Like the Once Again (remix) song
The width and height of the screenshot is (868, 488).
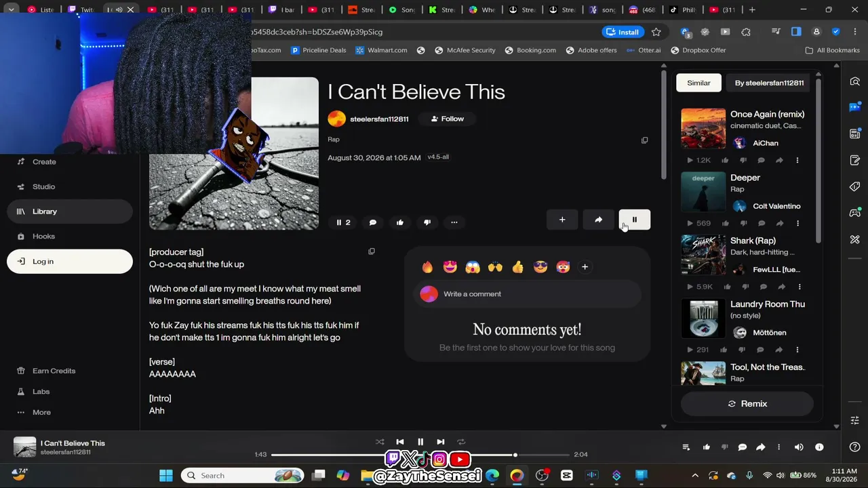point(725,161)
